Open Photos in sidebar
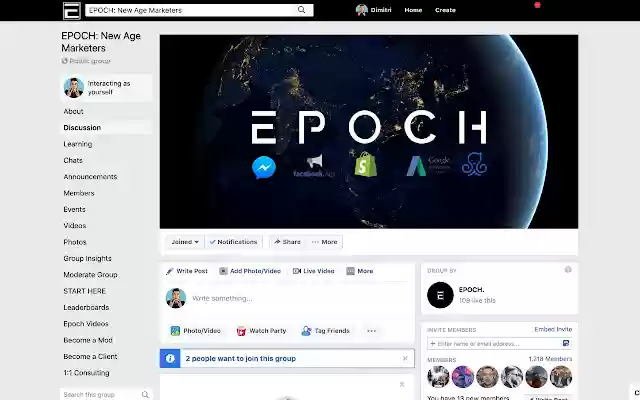Screen dimensions: 640x400 pos(75,242)
